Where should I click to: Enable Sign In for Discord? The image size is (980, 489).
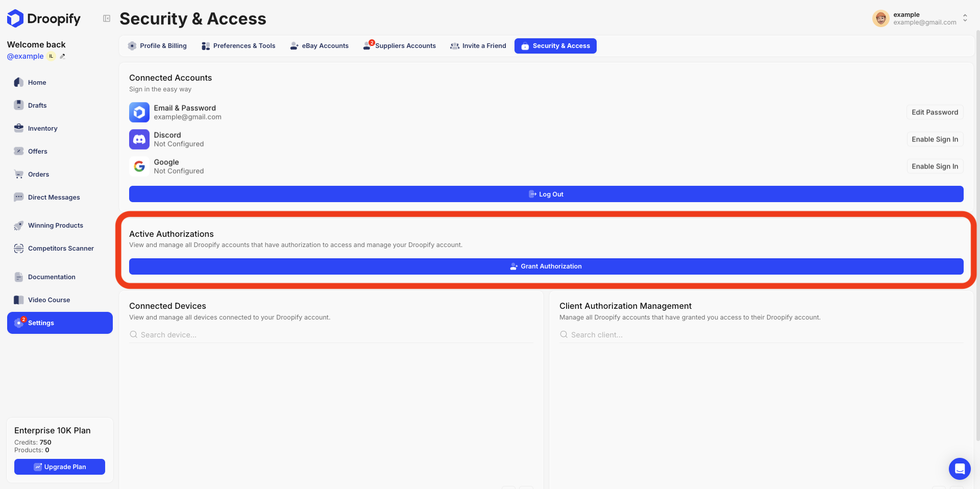point(935,139)
